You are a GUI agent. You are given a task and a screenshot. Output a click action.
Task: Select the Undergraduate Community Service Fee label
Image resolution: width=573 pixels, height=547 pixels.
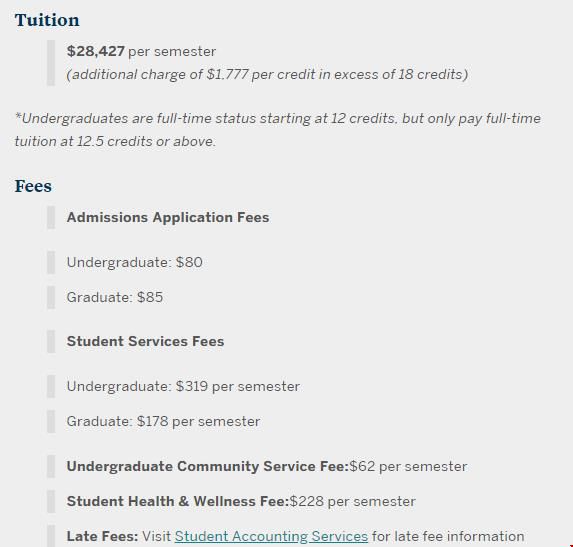tap(208, 467)
